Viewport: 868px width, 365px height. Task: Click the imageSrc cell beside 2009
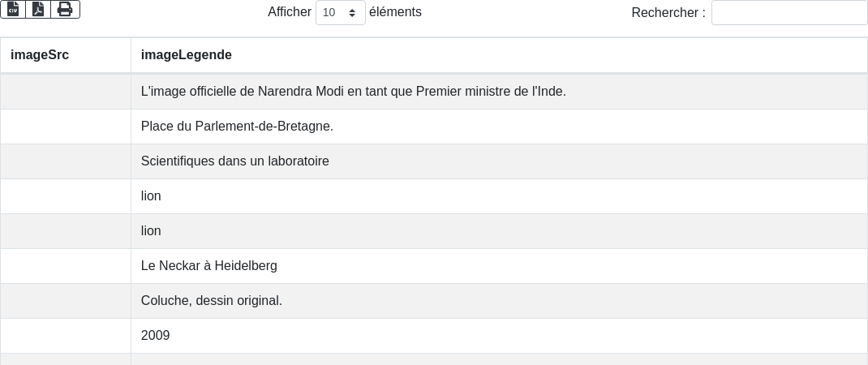tap(66, 336)
